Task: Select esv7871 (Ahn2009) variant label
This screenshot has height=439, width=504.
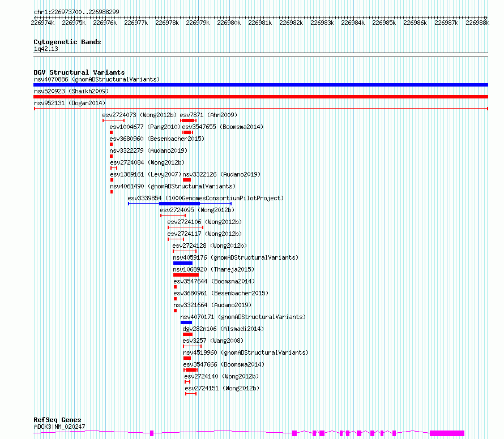Action: pyautogui.click(x=208, y=115)
